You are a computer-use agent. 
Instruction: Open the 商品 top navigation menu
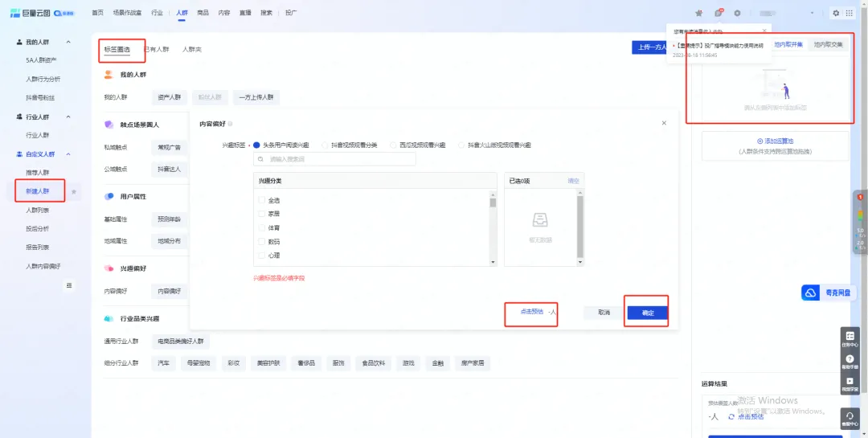203,13
